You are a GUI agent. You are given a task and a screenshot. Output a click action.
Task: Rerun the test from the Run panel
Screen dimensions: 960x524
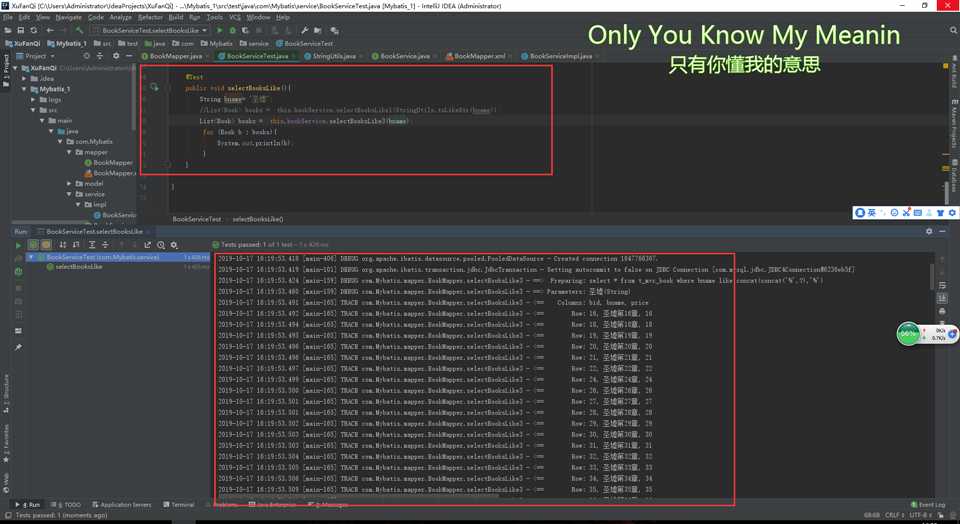pyautogui.click(x=18, y=245)
